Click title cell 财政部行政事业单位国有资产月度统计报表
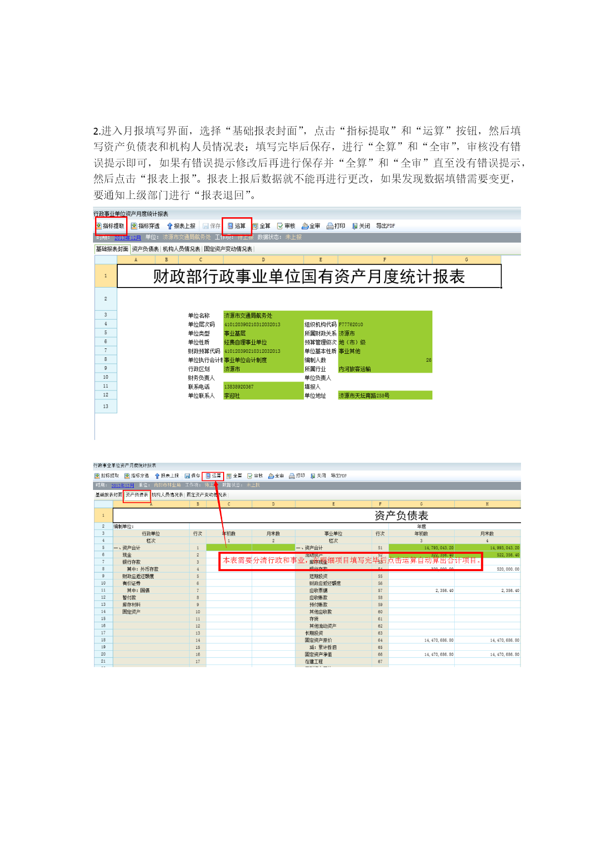 pos(309,276)
